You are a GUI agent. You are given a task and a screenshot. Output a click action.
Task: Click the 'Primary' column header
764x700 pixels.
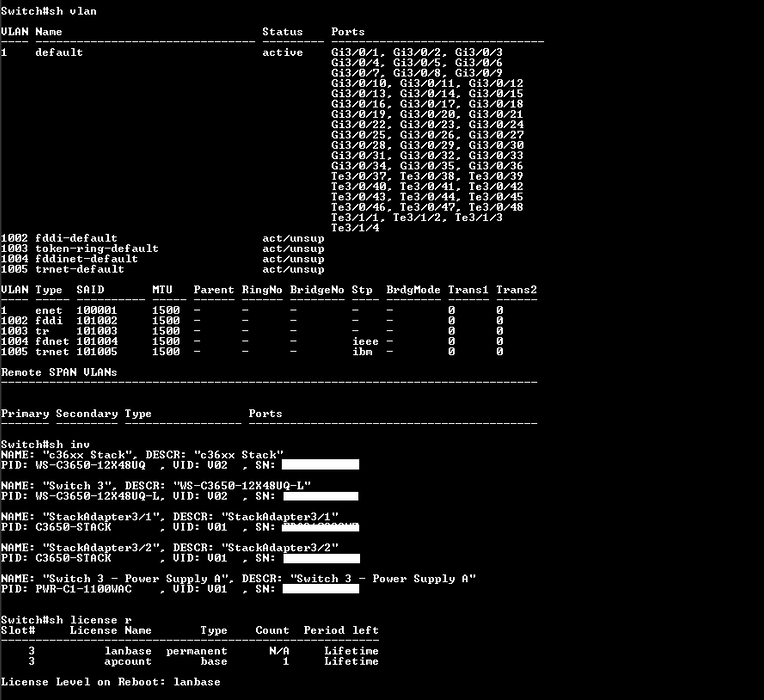(x=25, y=414)
